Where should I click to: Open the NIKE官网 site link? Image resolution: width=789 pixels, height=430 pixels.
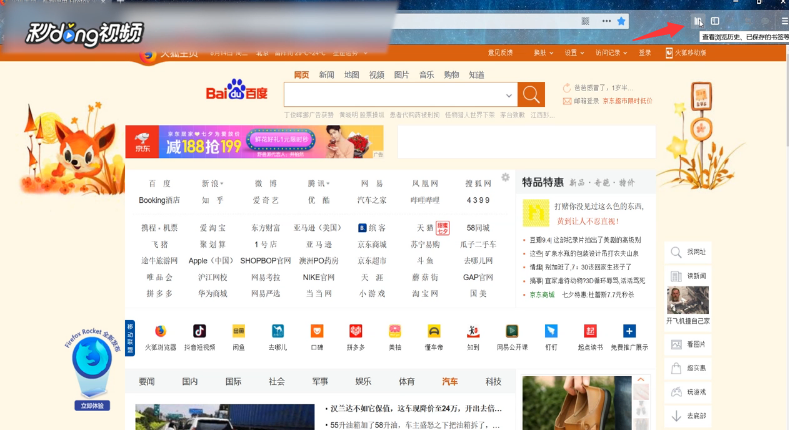coord(319,277)
